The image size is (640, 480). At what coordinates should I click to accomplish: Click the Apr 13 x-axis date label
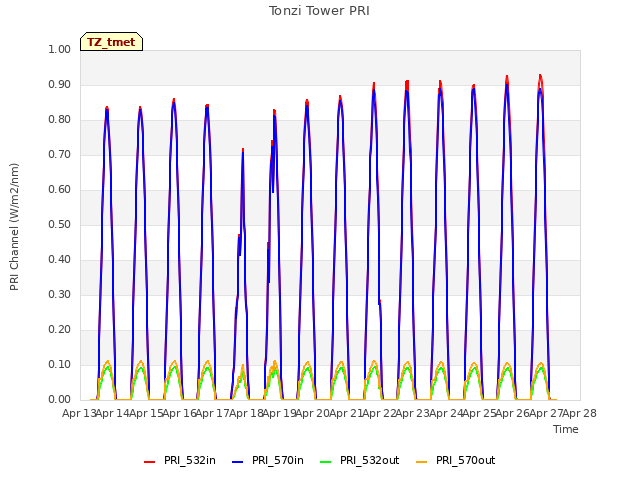[x=79, y=413]
